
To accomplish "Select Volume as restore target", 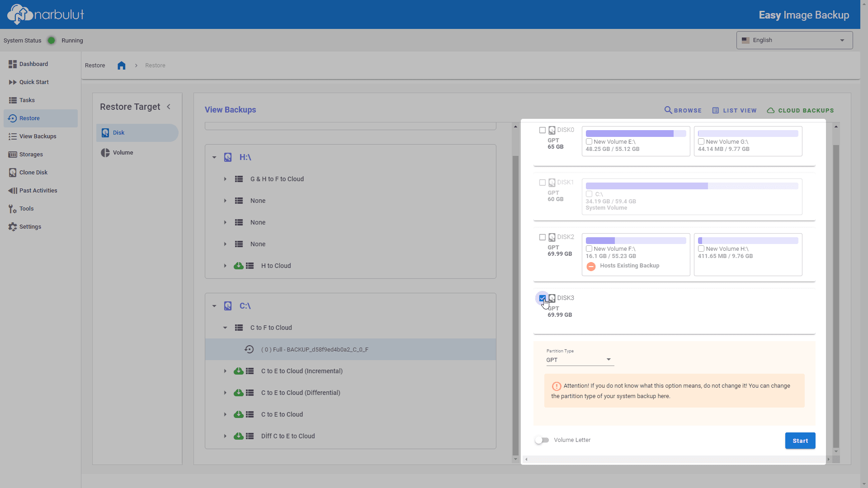I will click(137, 153).
